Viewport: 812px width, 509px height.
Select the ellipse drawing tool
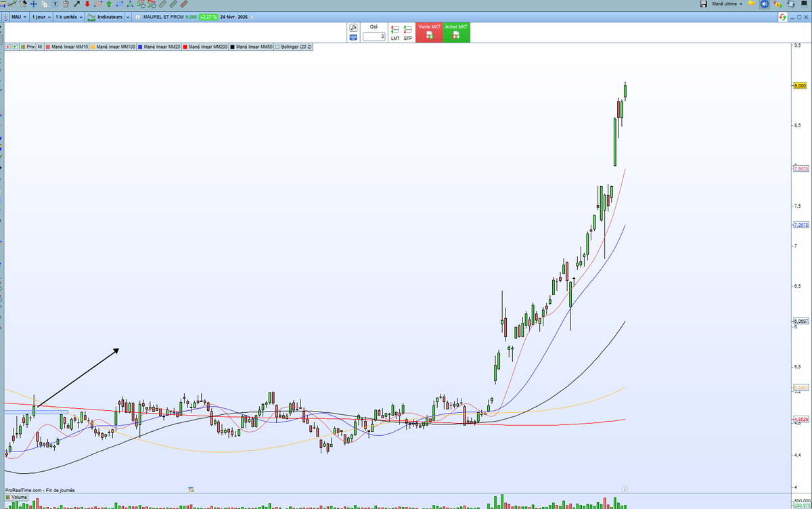(x=98, y=4)
